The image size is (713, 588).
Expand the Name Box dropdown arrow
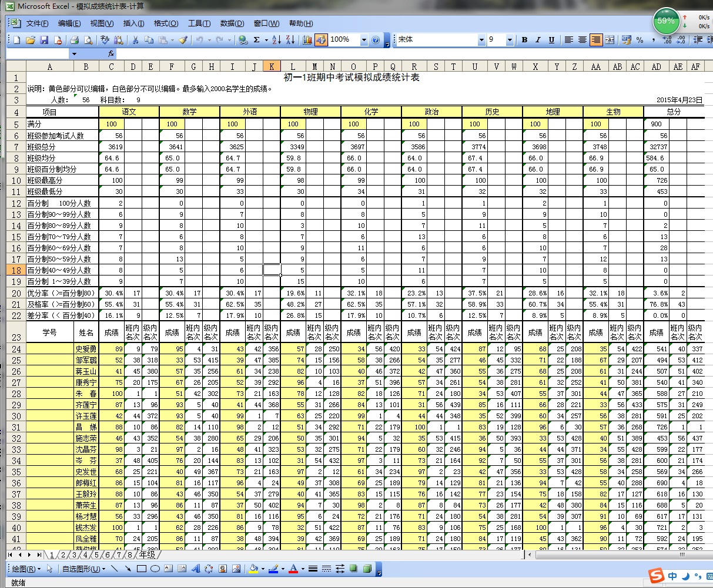(74, 53)
